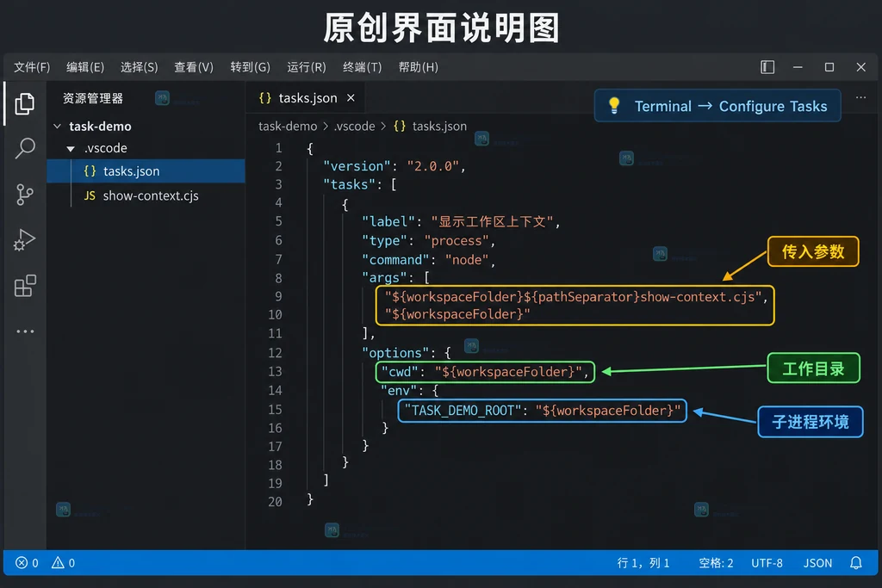Click line number 13 in the gutter
This screenshot has width=882, height=588.
(275, 372)
